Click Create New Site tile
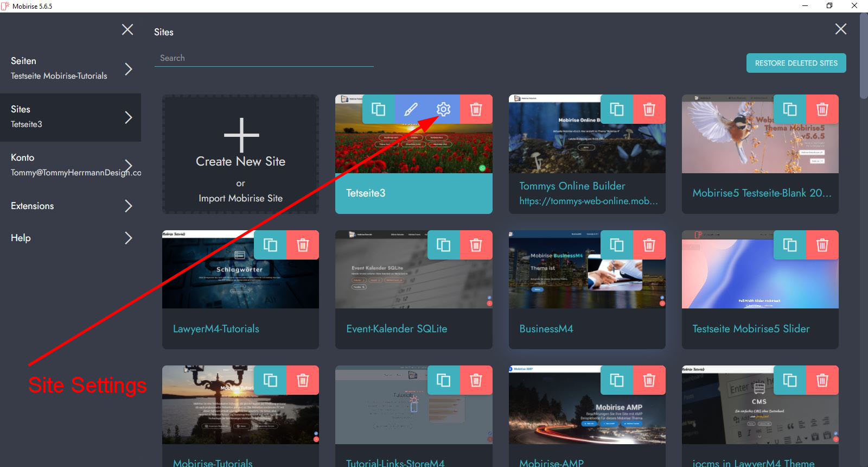Screen dimensions: 868x467 pyautogui.click(x=240, y=154)
